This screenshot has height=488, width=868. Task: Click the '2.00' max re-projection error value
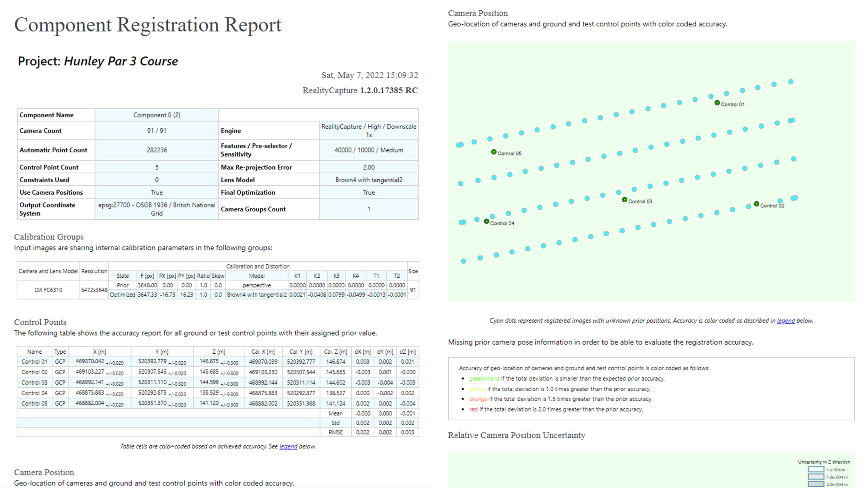click(x=369, y=167)
